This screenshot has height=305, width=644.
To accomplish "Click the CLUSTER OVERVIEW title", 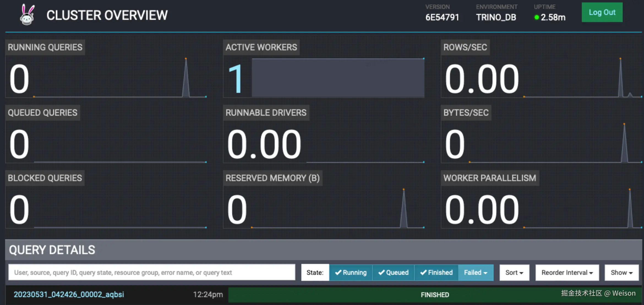I will click(x=107, y=15).
